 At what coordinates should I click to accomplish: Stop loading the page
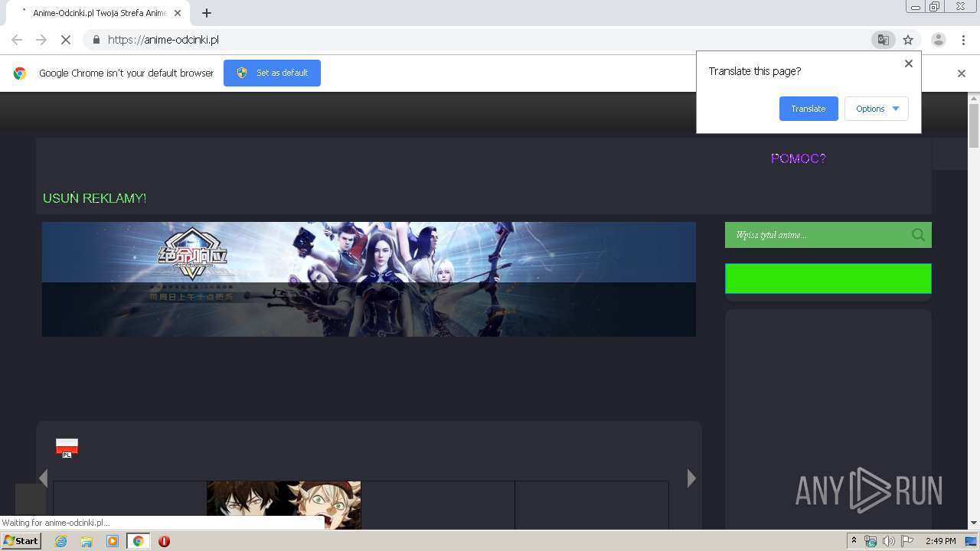66,40
